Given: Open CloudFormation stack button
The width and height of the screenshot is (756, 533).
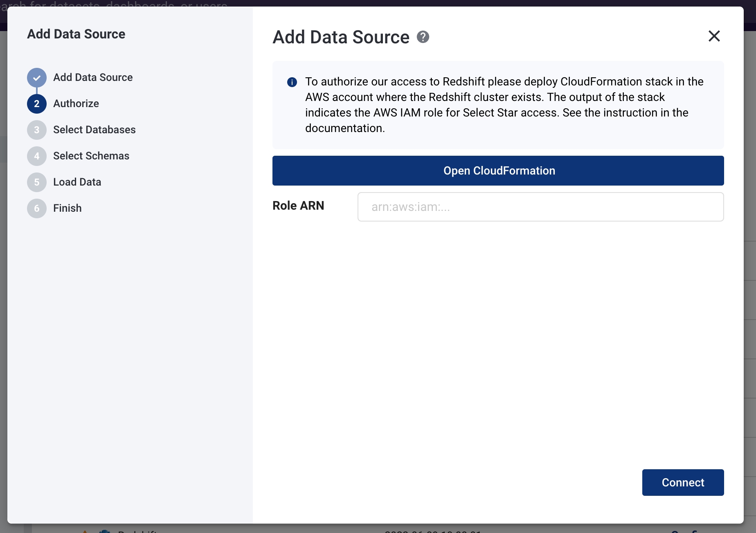Looking at the screenshot, I should 498,170.
